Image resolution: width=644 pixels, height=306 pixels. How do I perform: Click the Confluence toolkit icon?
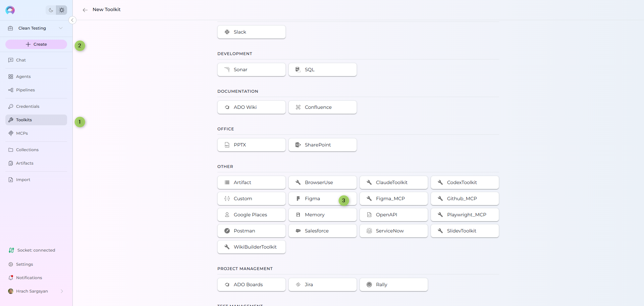pyautogui.click(x=298, y=107)
